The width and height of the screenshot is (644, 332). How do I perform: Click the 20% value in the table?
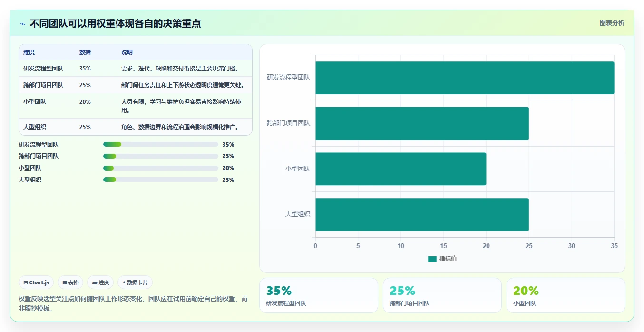click(85, 102)
